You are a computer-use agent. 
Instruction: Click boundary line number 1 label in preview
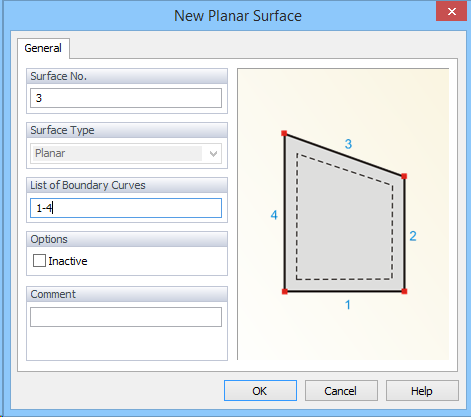(348, 305)
